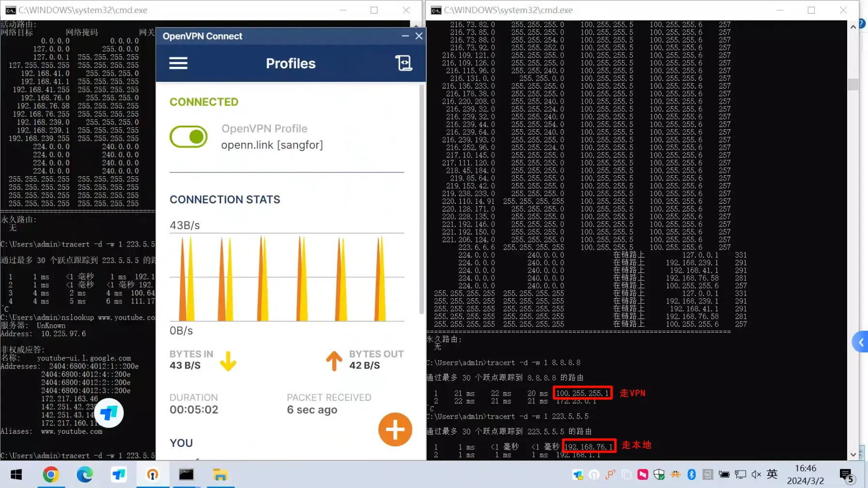868x488 pixels.
Task: Open notification center with 5 badge
Action: [846, 475]
